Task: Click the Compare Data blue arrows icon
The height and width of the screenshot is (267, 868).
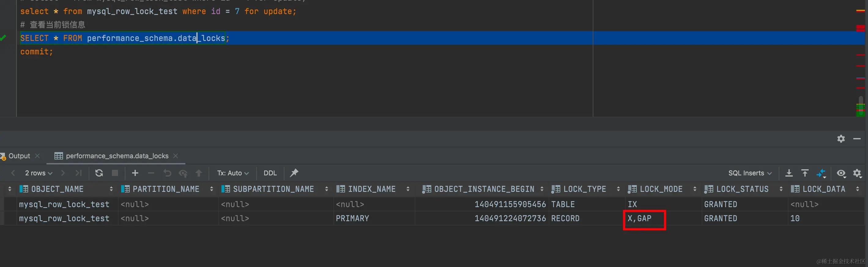Action: click(x=821, y=173)
